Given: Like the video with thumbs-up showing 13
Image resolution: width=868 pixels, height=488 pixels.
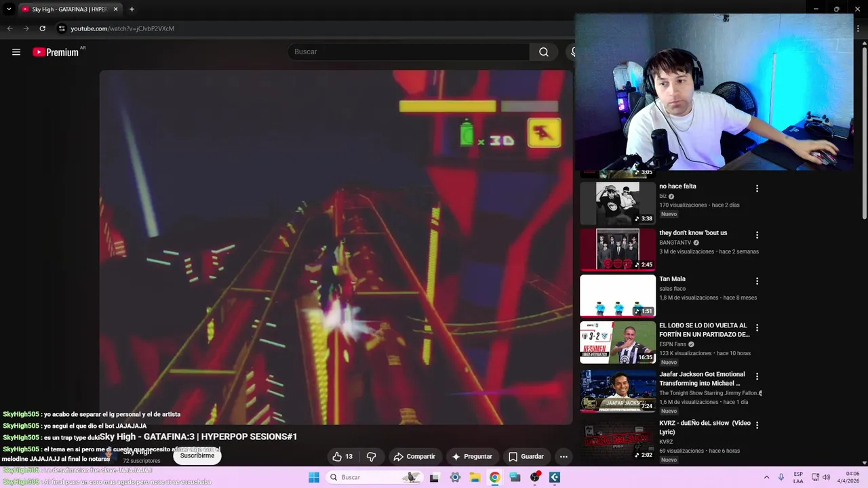Looking at the screenshot, I should pos(342,457).
